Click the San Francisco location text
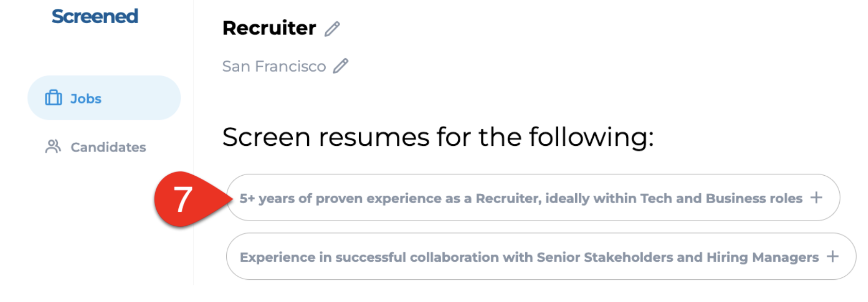868x302 pixels. tap(274, 66)
